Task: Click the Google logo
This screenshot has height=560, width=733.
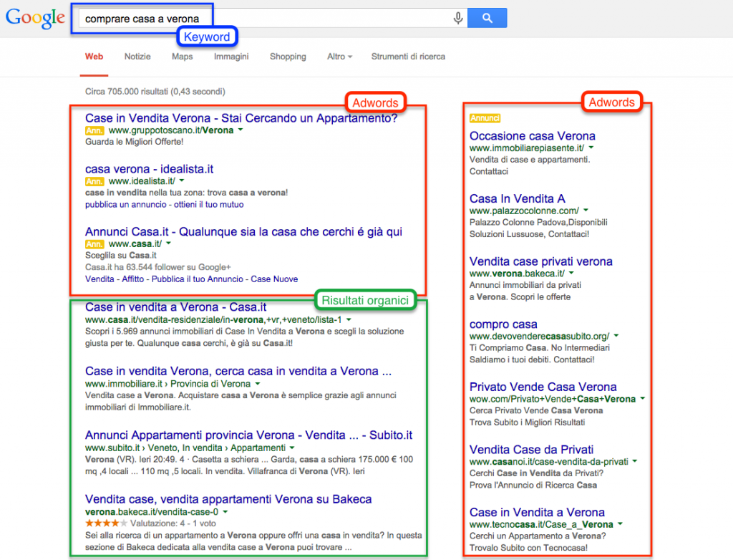Action: tap(36, 18)
